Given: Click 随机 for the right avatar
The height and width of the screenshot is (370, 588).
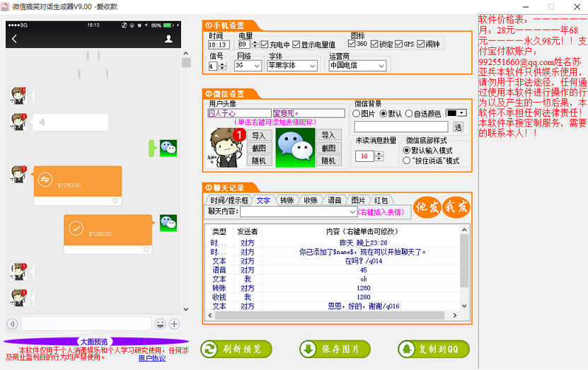Looking at the screenshot, I should [x=329, y=161].
